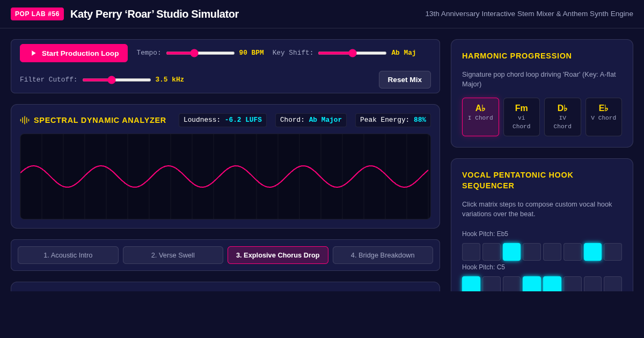644x338 pixels.
Task: Click the 90 BPM tempo value
Action: tap(251, 53)
